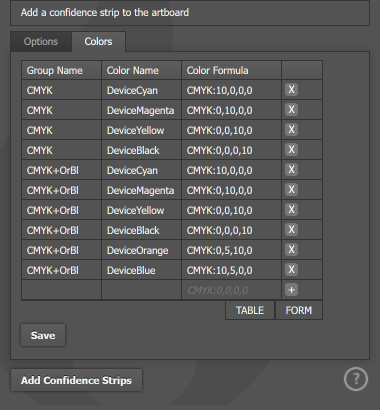Select the Colors tab
Screen dimensions: 380x410
point(98,42)
